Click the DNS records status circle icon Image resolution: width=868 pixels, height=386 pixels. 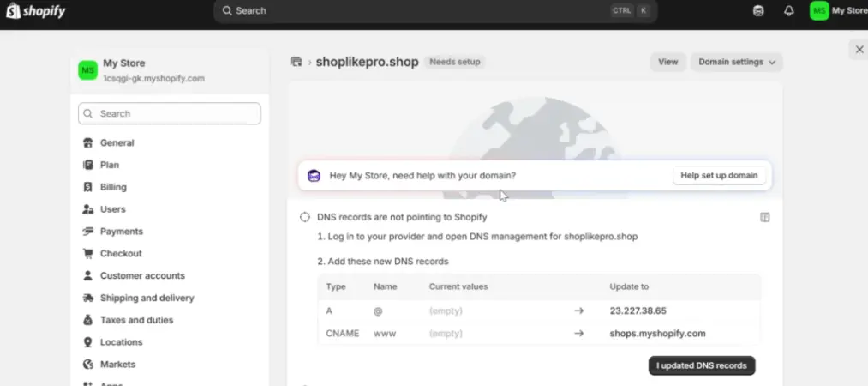pos(305,217)
